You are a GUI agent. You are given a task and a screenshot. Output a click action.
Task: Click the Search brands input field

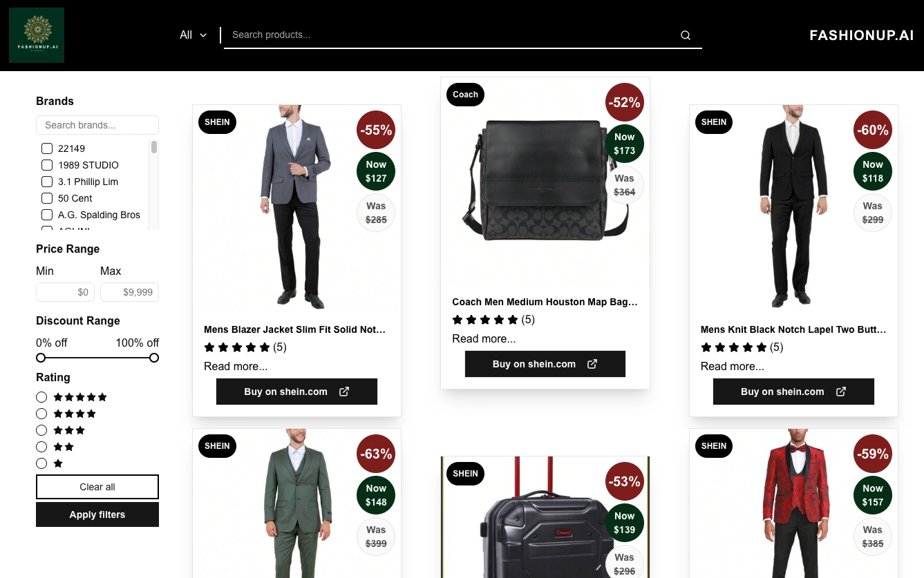[97, 125]
